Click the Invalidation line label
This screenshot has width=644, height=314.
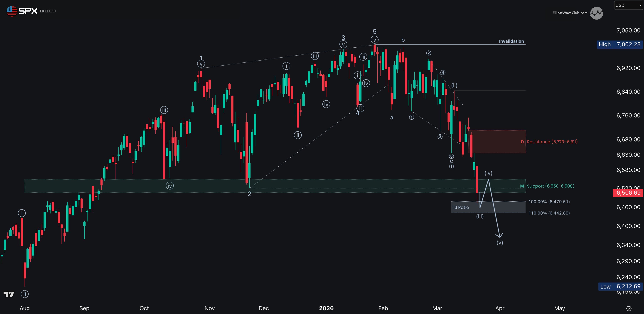pyautogui.click(x=511, y=41)
